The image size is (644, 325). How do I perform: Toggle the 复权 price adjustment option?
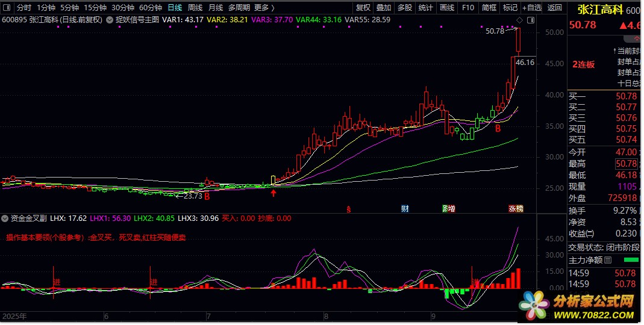coord(363,8)
